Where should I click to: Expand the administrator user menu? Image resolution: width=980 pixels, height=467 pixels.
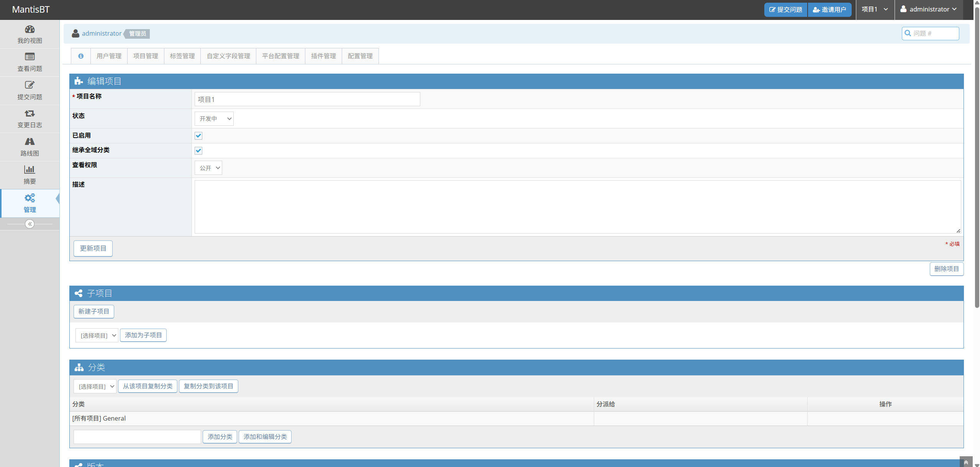(929, 10)
